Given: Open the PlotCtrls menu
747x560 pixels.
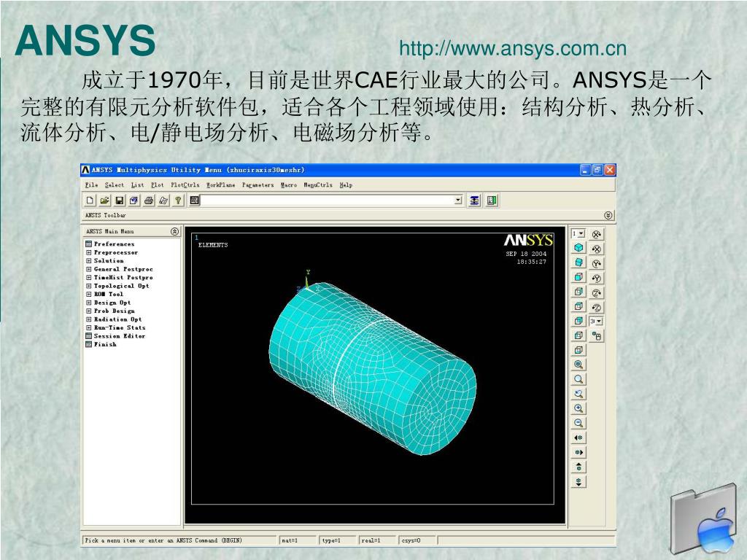Looking at the screenshot, I should [185, 184].
